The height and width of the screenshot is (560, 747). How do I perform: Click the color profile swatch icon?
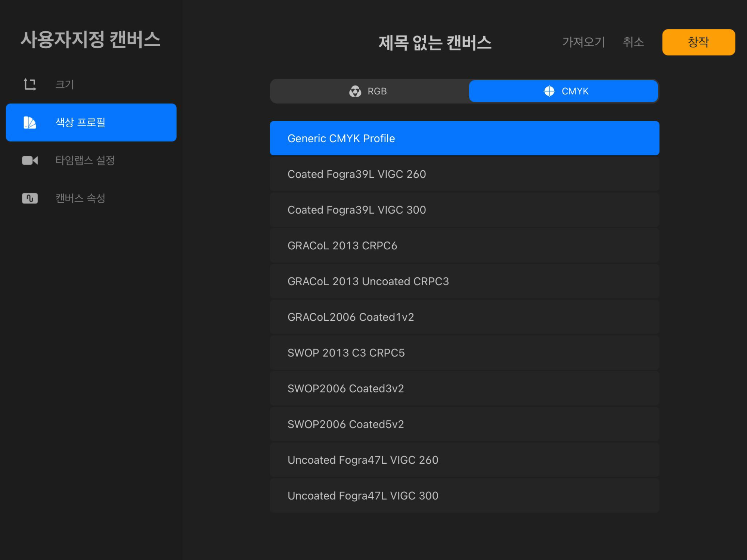30,122
